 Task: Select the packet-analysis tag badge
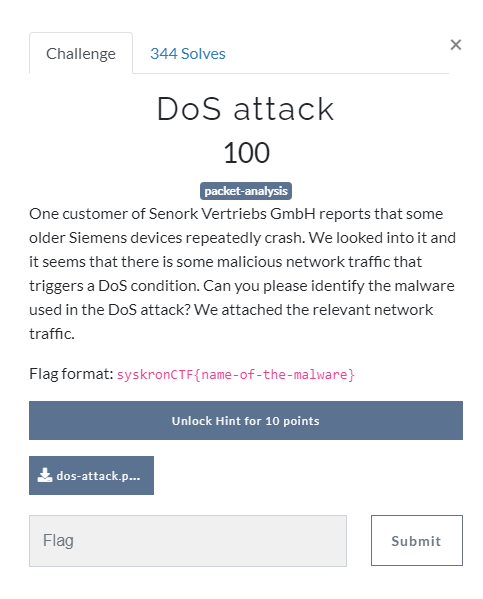[x=246, y=191]
